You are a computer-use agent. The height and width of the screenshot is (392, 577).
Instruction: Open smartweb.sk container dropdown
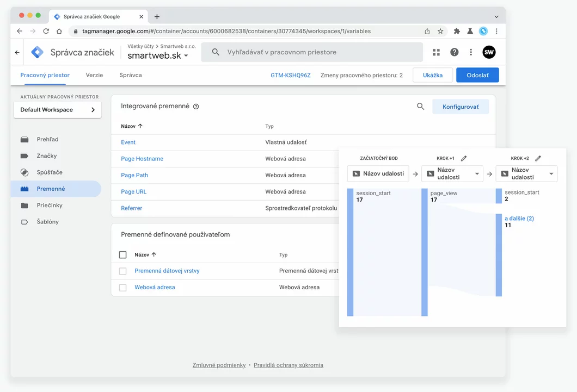pos(158,56)
